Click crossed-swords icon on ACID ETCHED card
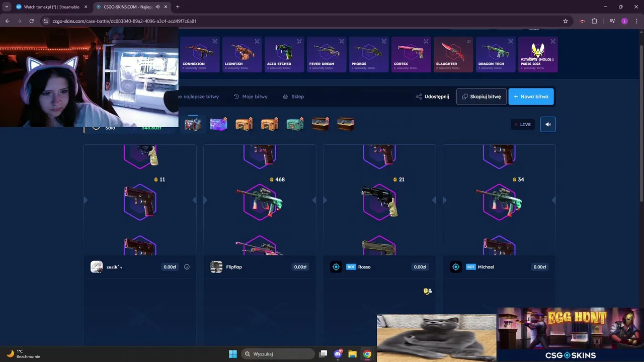Screen dimensions: 644x362 point(299,41)
